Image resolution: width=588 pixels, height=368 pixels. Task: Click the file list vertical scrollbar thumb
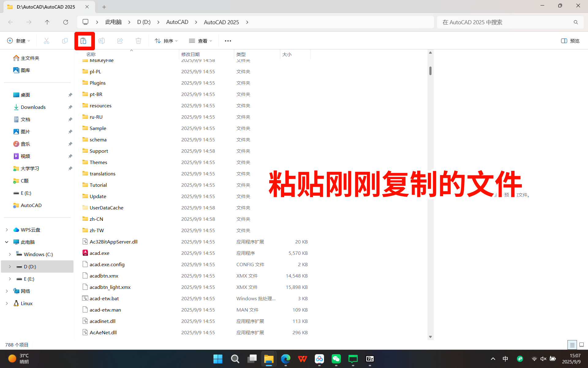430,71
